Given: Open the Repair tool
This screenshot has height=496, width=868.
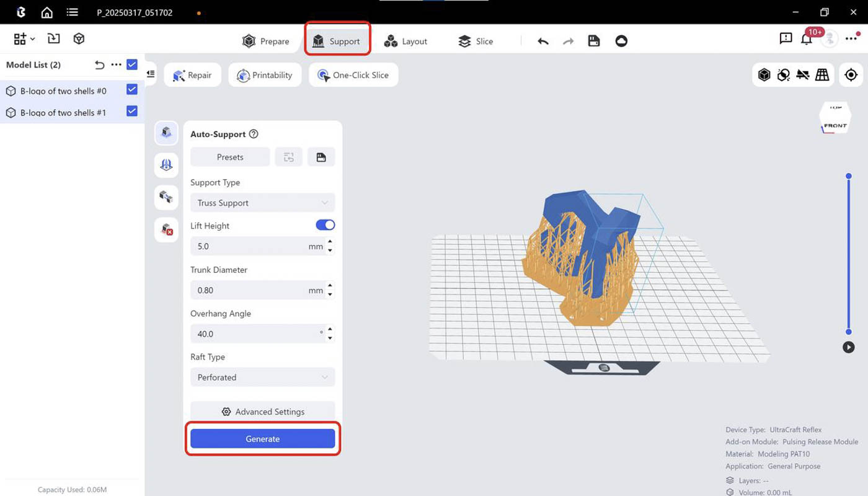Looking at the screenshot, I should [192, 74].
